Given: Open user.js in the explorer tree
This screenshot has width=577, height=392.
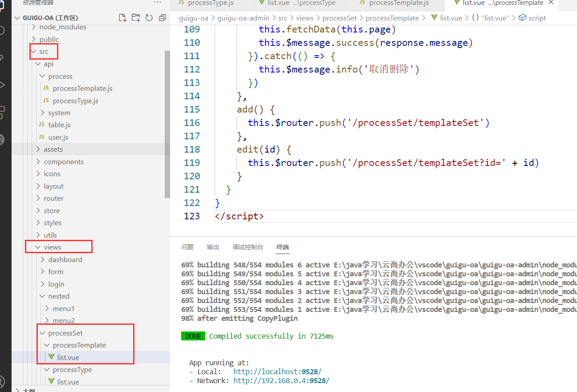Looking at the screenshot, I should 58,137.
